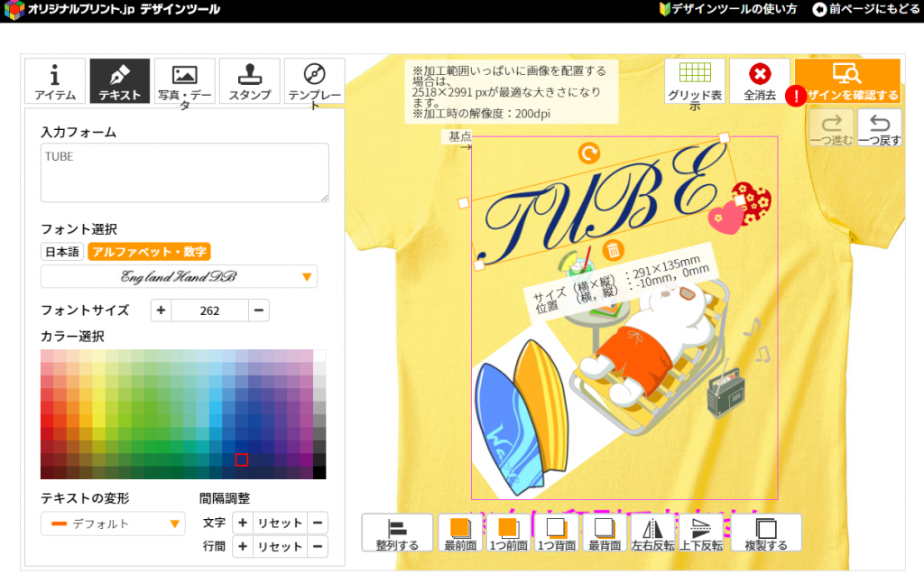Click the テキストの変形 dropdown arrow
Image resolution: width=924 pixels, height=584 pixels.
[174, 524]
